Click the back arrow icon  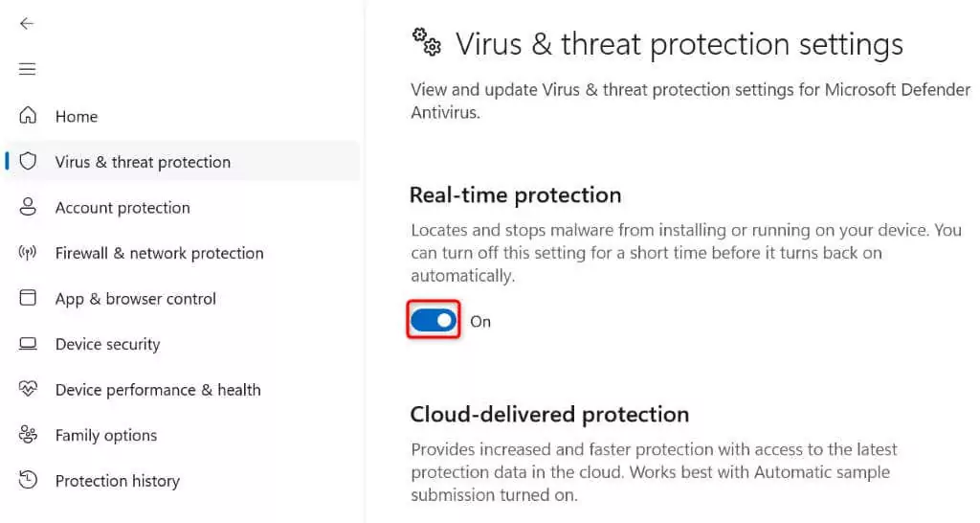27,23
